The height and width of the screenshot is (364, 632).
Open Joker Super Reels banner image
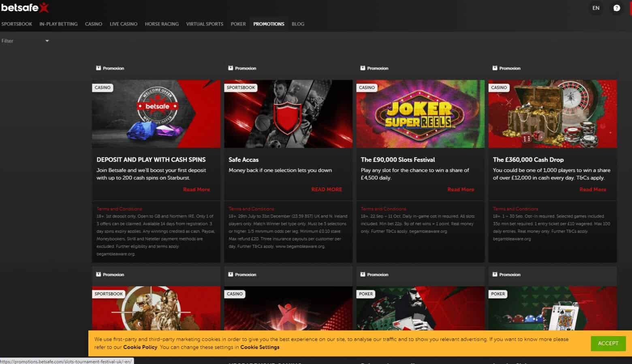click(x=420, y=114)
